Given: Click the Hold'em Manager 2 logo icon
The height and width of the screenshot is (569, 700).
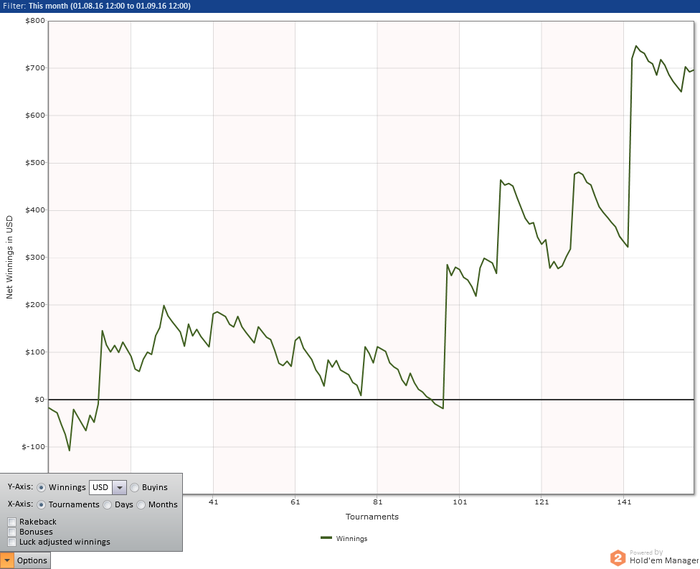Looking at the screenshot, I should tap(618, 558).
